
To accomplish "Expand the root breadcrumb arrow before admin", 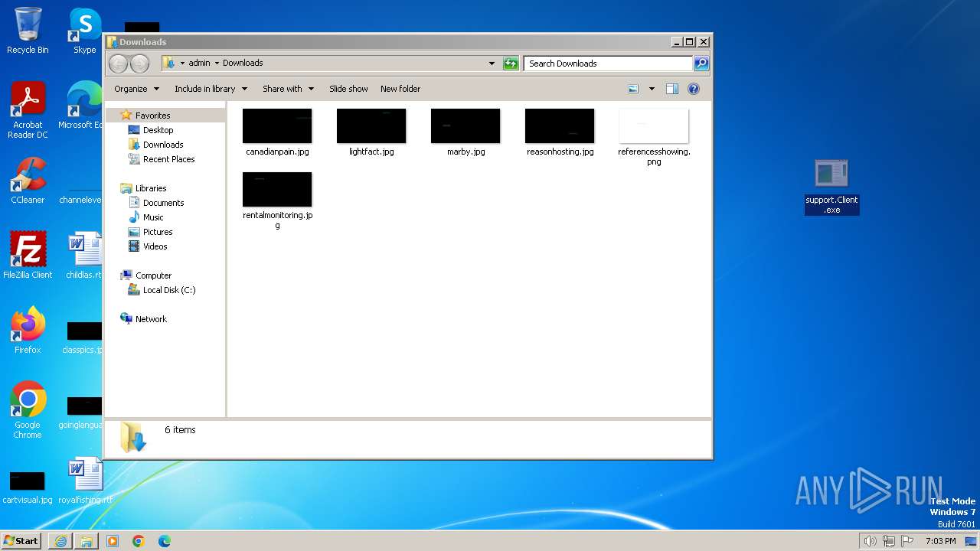I will 182,64.
